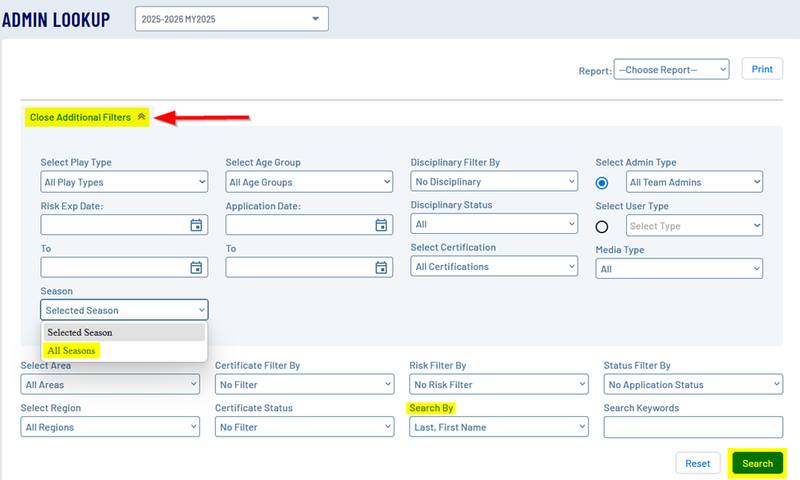Click the green Search button
The height and width of the screenshot is (480, 800).
click(757, 463)
